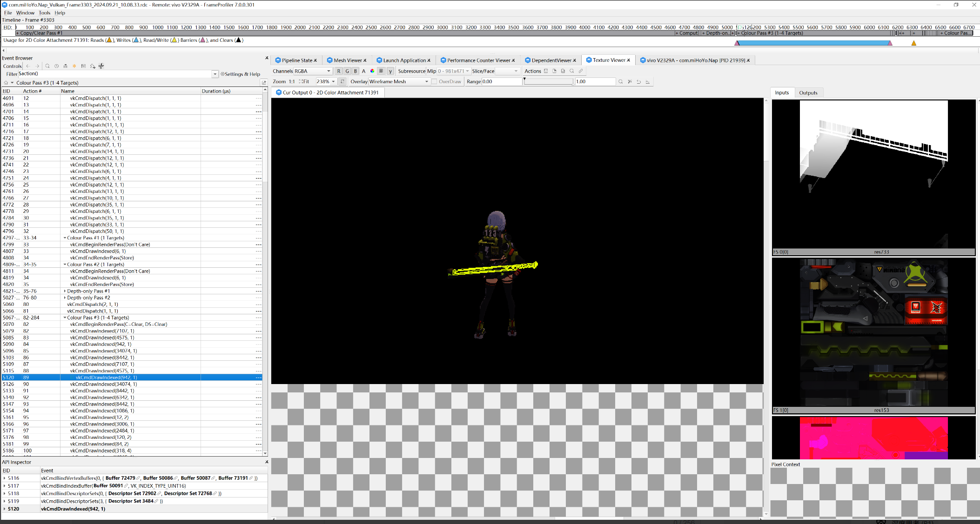Open texture resource link icon in Actions

click(580, 71)
